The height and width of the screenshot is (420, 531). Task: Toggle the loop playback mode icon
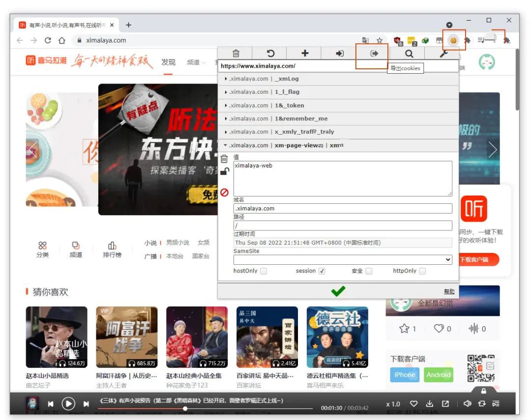pyautogui.click(x=481, y=403)
